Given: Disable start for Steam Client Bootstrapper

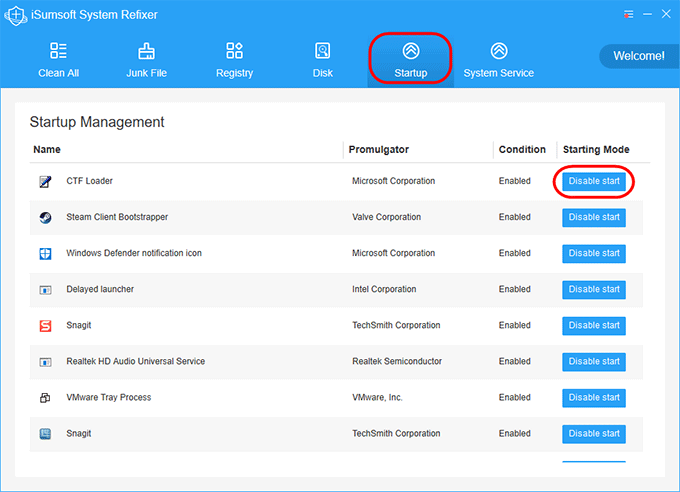Looking at the screenshot, I should pyautogui.click(x=594, y=217).
